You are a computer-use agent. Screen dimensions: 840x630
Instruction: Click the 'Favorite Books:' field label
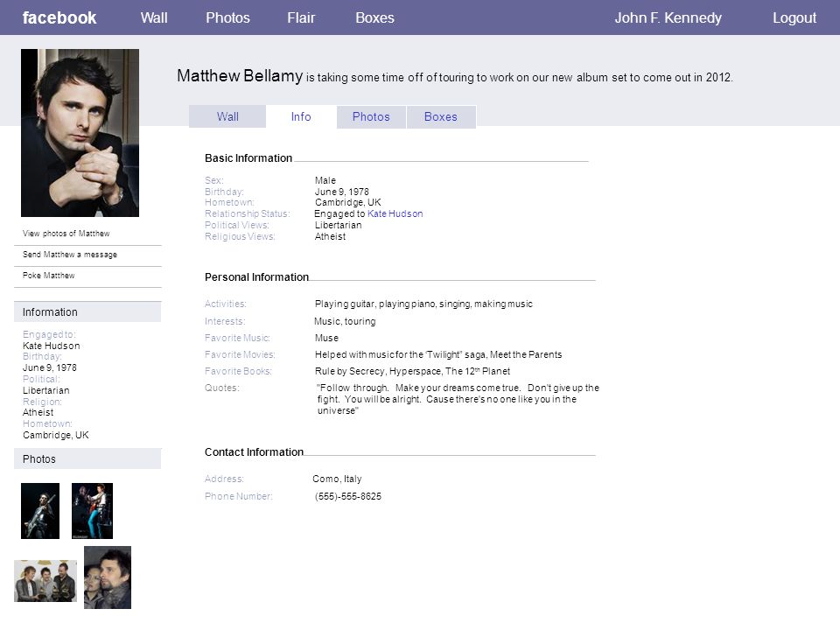[238, 371]
